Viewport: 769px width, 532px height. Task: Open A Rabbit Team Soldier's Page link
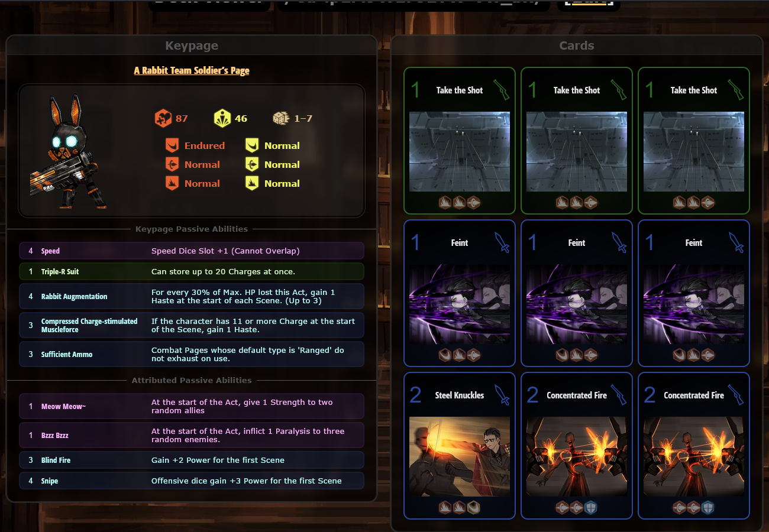(192, 70)
